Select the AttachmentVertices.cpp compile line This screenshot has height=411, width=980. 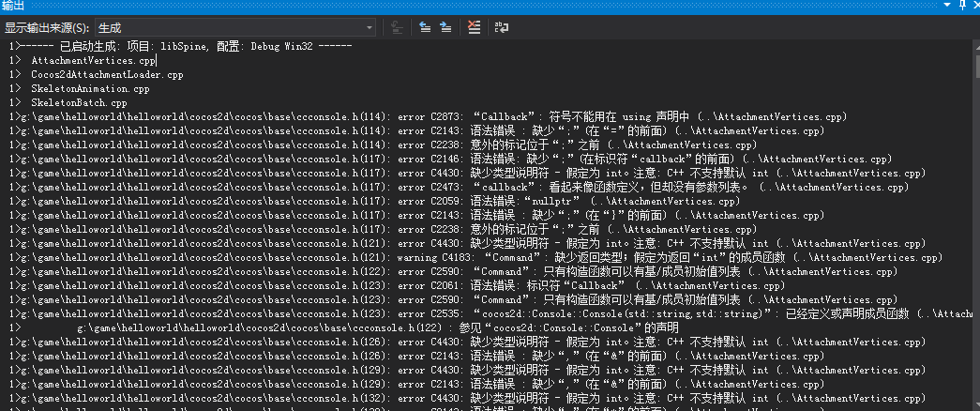83,61
